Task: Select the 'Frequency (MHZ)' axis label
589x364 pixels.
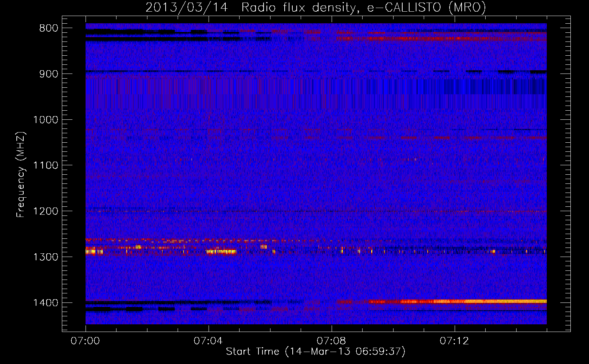Action: pos(21,175)
